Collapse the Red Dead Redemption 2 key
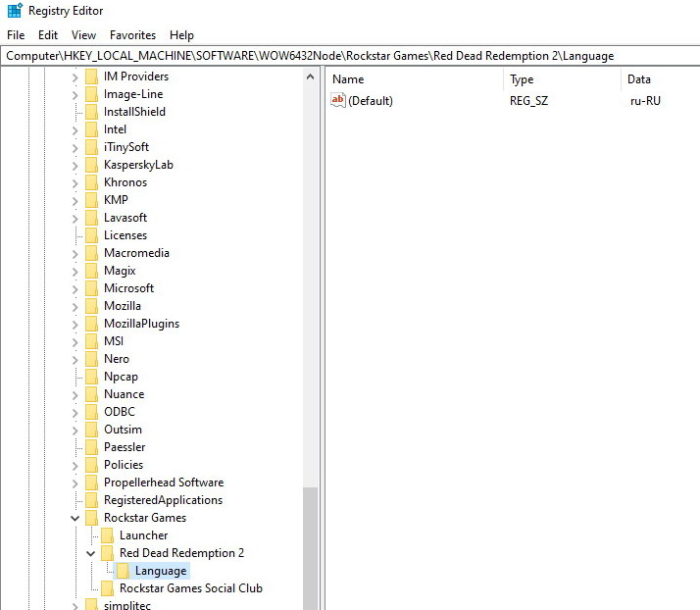The image size is (700, 610). tap(90, 553)
